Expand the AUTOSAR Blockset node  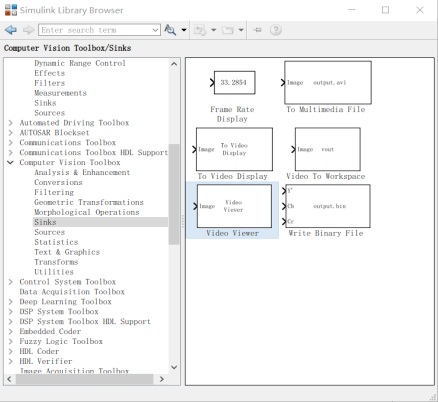click(x=11, y=133)
